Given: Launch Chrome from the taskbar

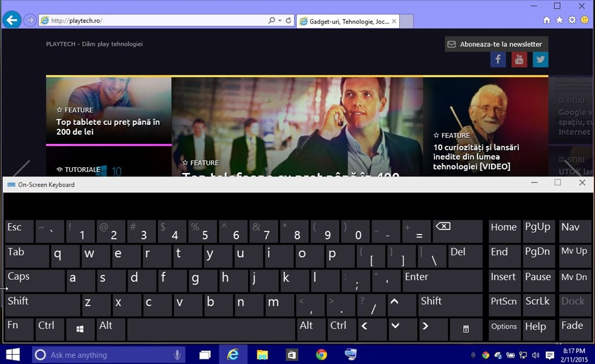Looking at the screenshot, I should [321, 355].
